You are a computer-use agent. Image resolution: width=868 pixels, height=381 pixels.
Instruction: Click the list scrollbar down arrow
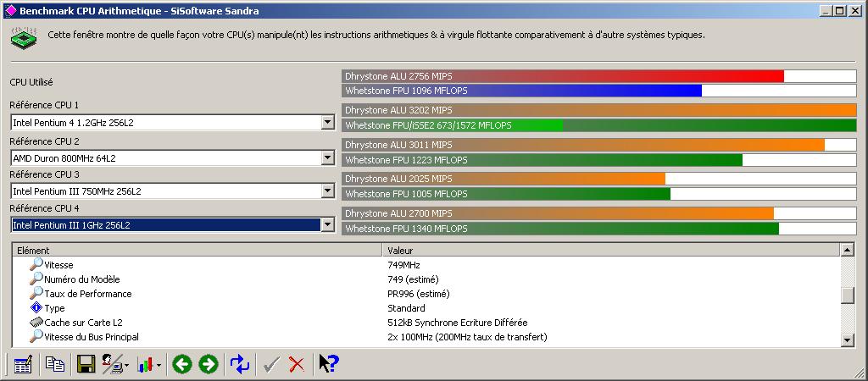pos(848,340)
